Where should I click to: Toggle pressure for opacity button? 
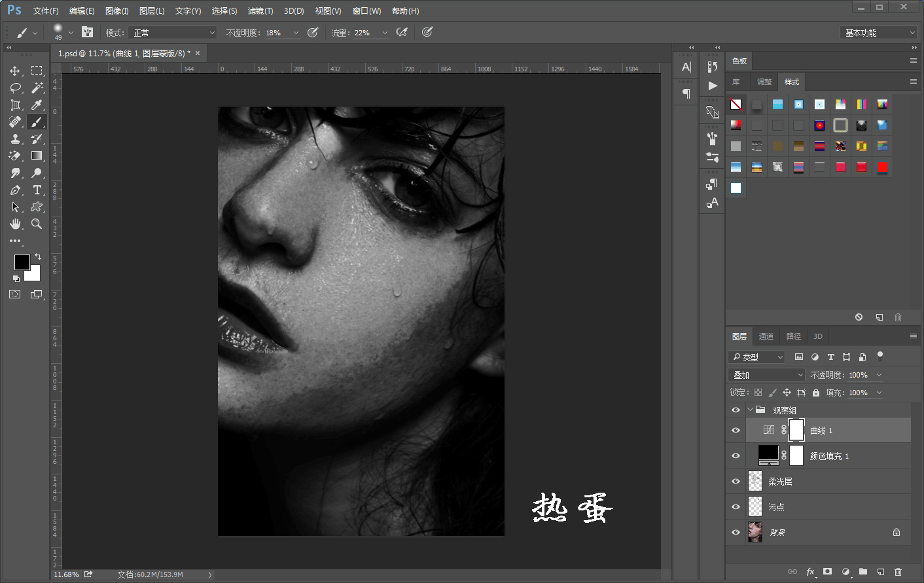313,32
